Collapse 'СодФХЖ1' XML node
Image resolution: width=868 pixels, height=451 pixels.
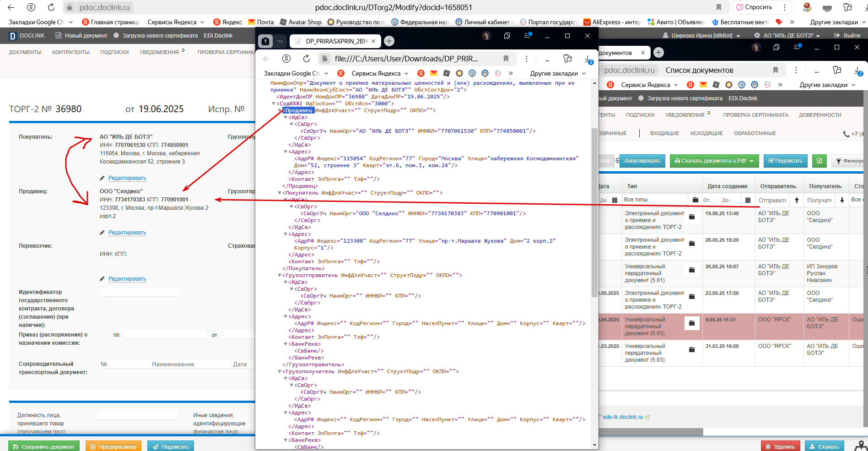tap(274, 104)
